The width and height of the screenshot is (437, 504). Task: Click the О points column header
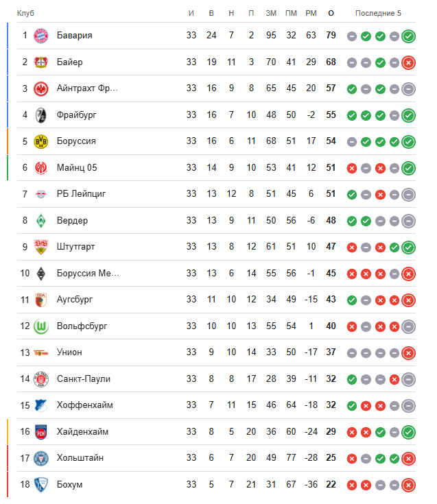[331, 13]
